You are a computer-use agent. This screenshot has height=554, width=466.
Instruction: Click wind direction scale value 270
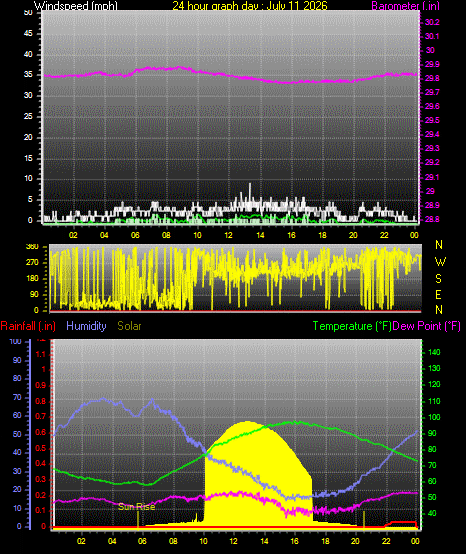pyautogui.click(x=33, y=263)
